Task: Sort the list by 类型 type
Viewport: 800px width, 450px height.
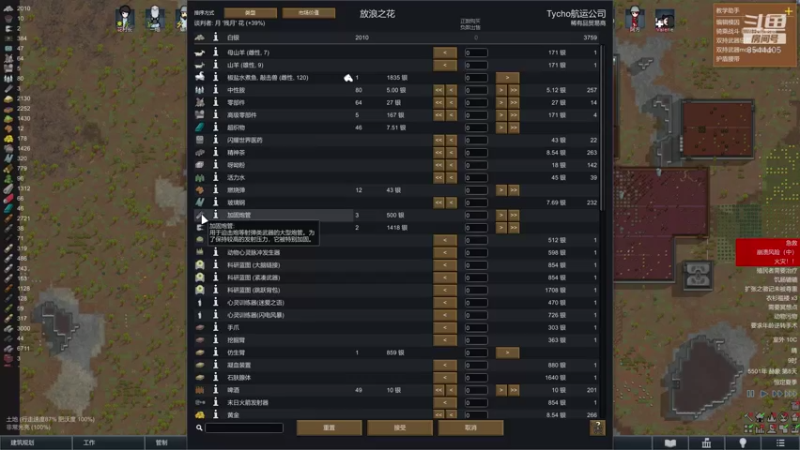Action: [x=251, y=13]
